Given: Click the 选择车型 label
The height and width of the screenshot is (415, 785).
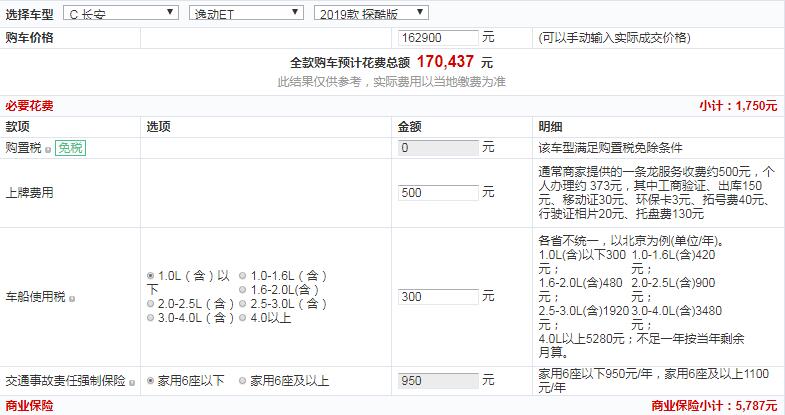Looking at the screenshot, I should 29,15.
